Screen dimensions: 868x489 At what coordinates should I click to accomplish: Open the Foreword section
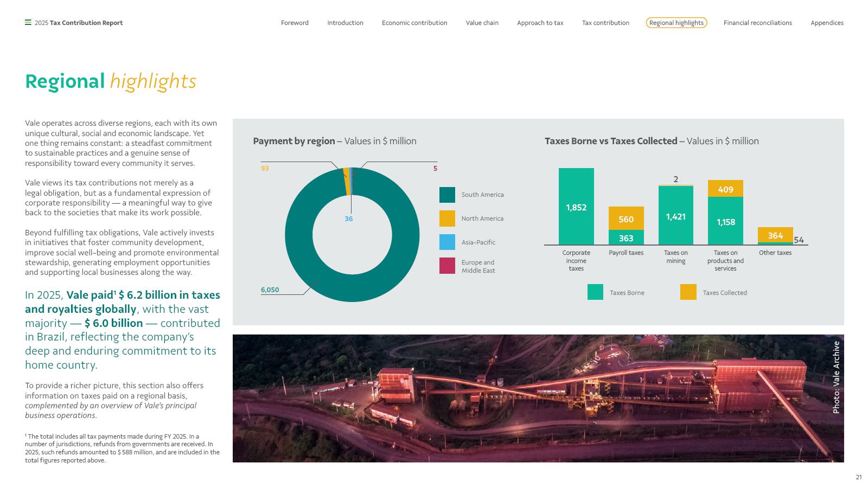pyautogui.click(x=295, y=23)
